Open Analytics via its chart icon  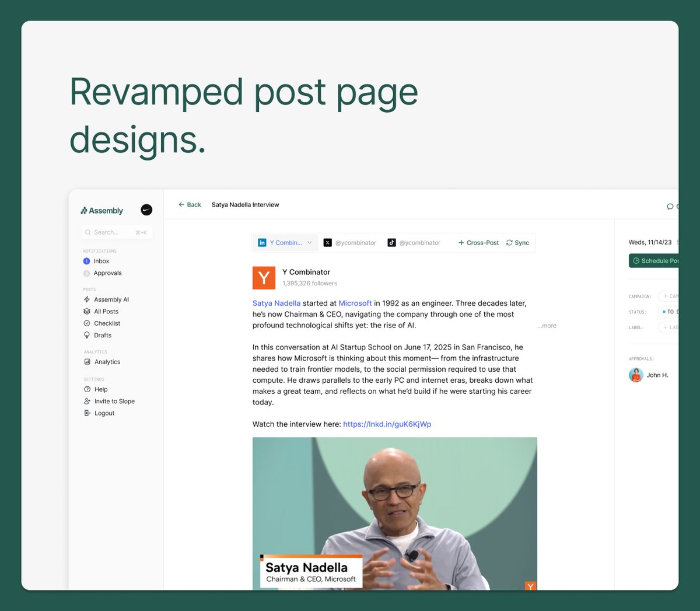87,362
